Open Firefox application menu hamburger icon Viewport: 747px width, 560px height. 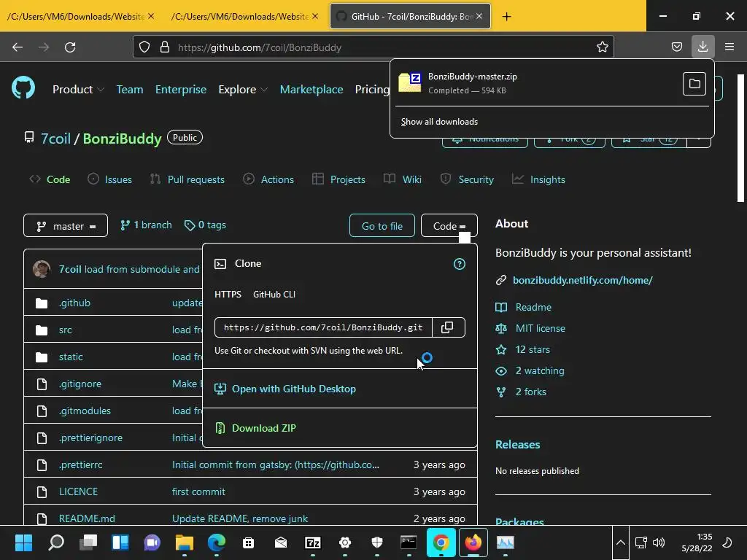click(x=729, y=47)
